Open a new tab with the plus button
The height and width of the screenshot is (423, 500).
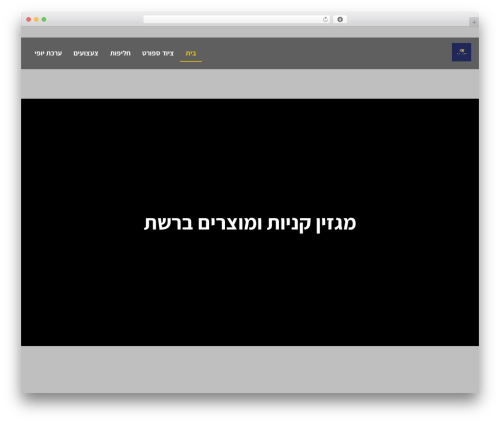tap(474, 22)
